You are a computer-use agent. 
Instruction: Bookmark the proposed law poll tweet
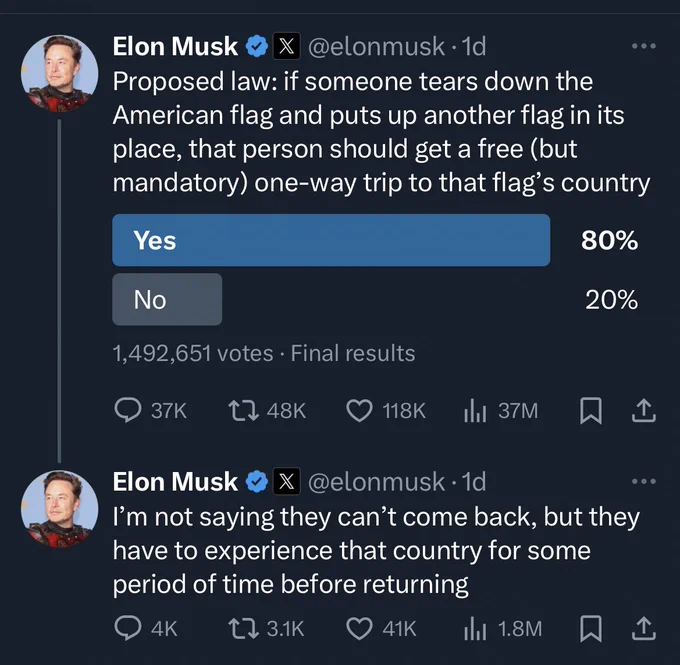pyautogui.click(x=591, y=410)
